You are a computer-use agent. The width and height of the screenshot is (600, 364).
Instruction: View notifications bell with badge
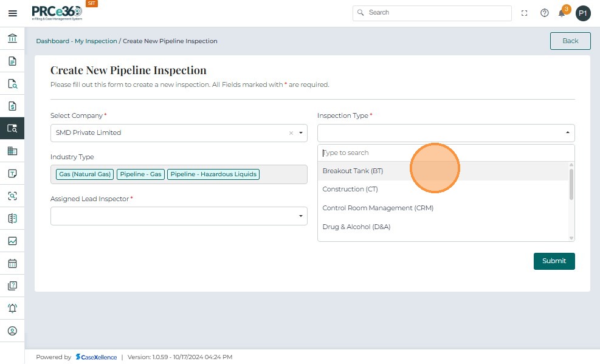pyautogui.click(x=562, y=13)
